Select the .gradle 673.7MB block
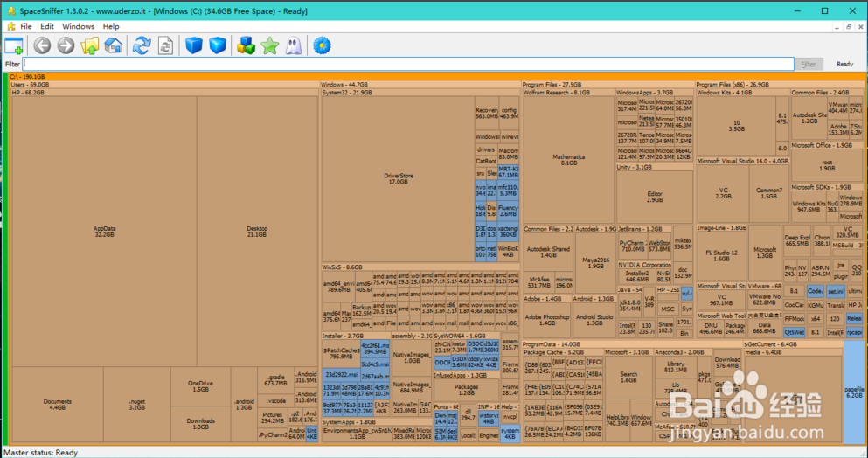The image size is (868, 458). [x=275, y=380]
